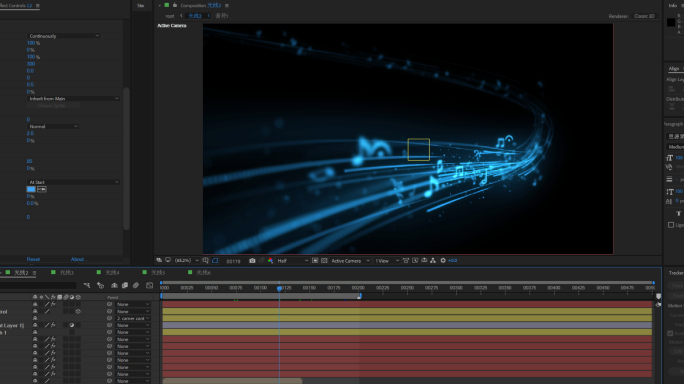Enable Motion Blur icon in timeline
The height and width of the screenshot is (384, 684).
[x=136, y=285]
